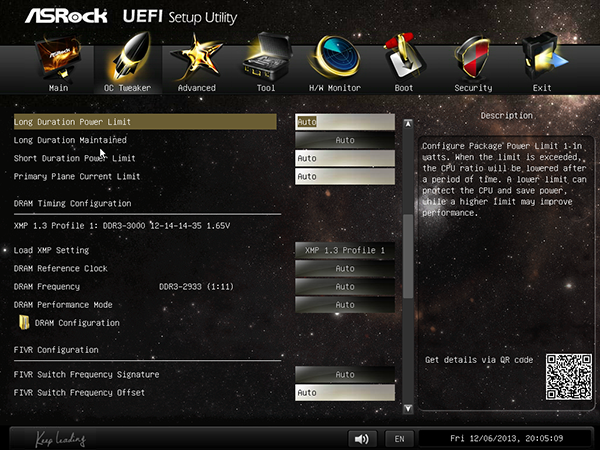Click the vertical scrollbar thumb
This screenshot has width=600, height=450.
(x=408, y=256)
